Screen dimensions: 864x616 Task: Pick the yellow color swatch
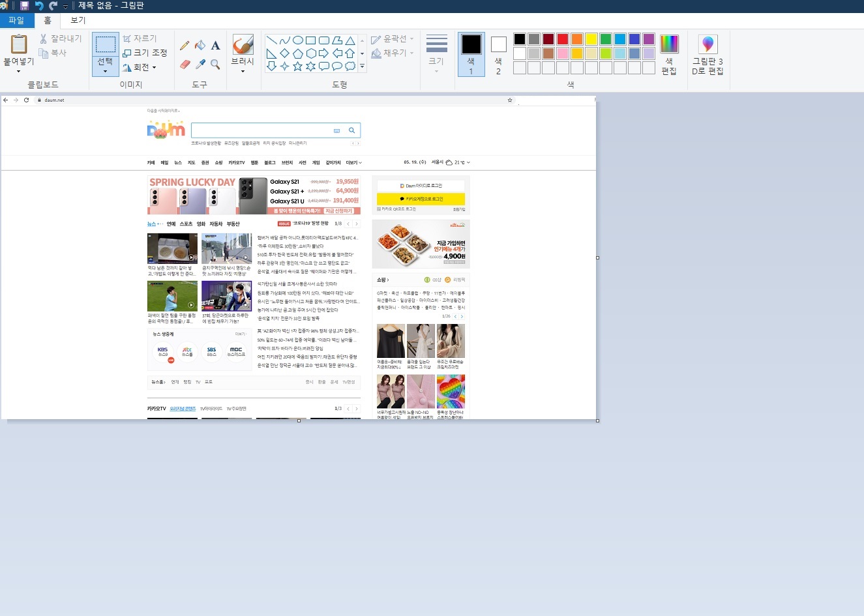point(591,39)
